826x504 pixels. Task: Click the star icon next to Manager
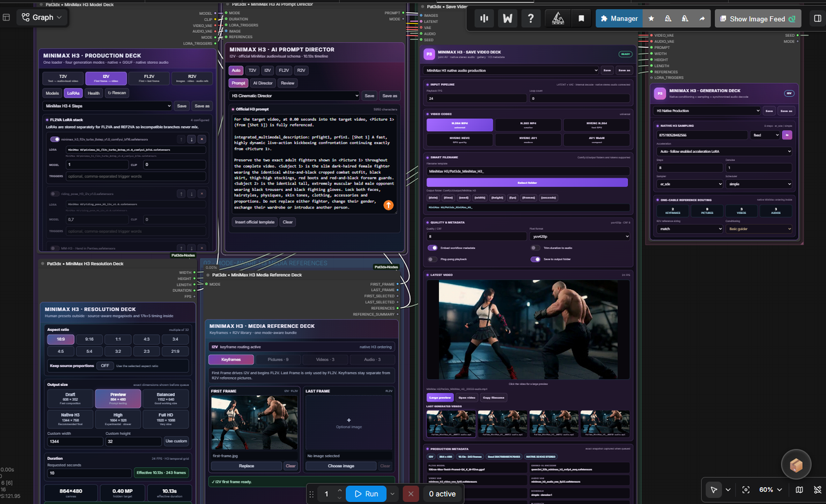(651, 19)
